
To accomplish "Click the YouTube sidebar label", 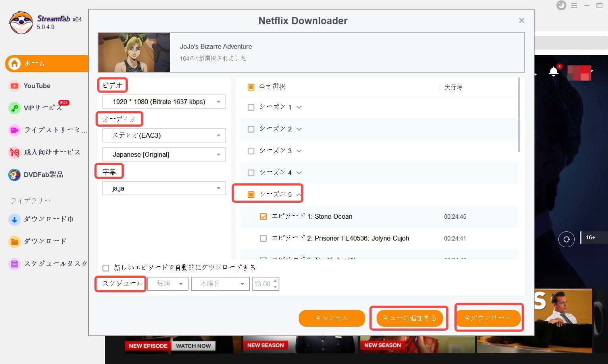I will 37,86.
